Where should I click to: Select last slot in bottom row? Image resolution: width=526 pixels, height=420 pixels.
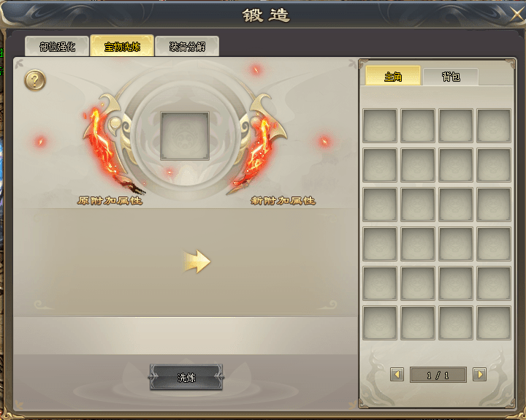[x=494, y=323]
